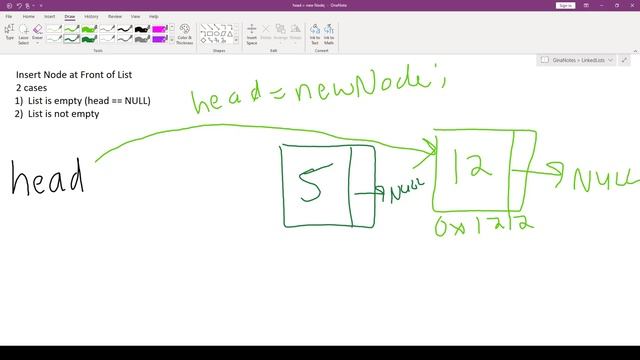This screenshot has height=360, width=640.
Task: Open the File menu
Action: pyautogui.click(x=9, y=16)
